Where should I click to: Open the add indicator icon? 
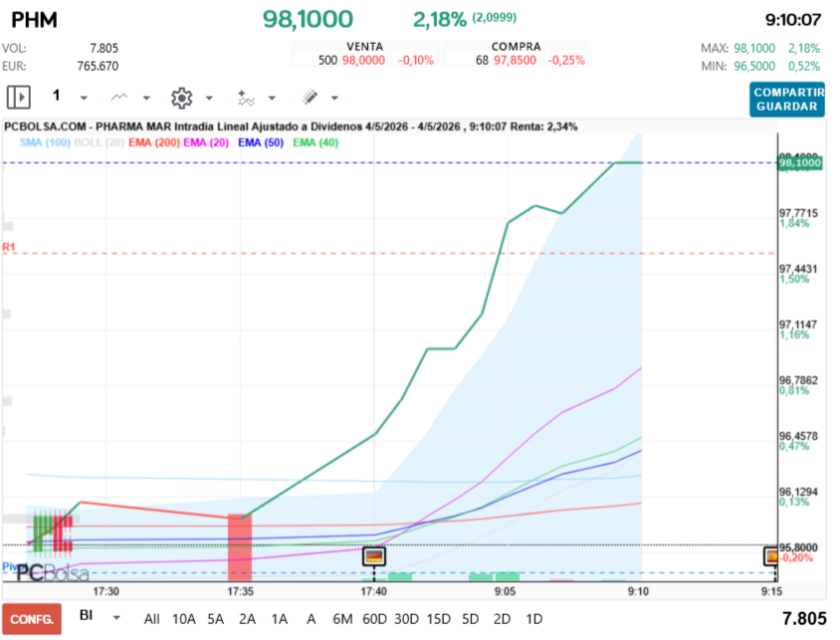coord(246,98)
